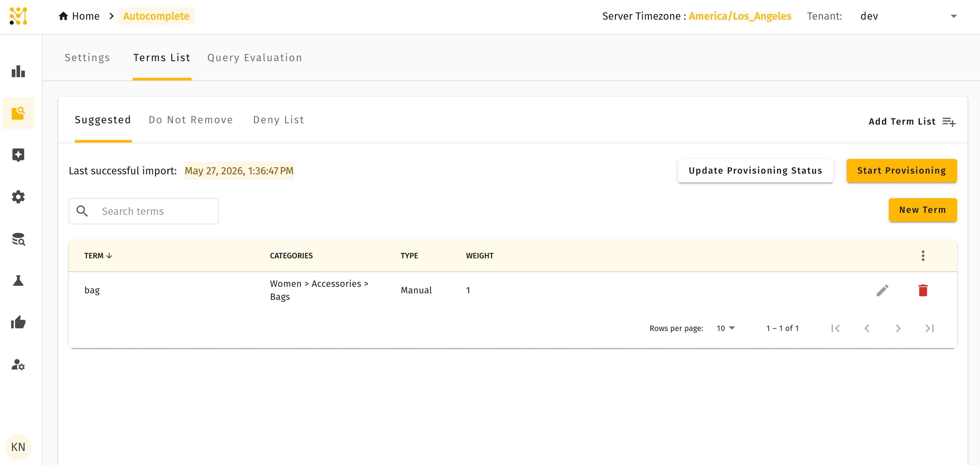Open the settings gear sidebar icon

(x=18, y=197)
